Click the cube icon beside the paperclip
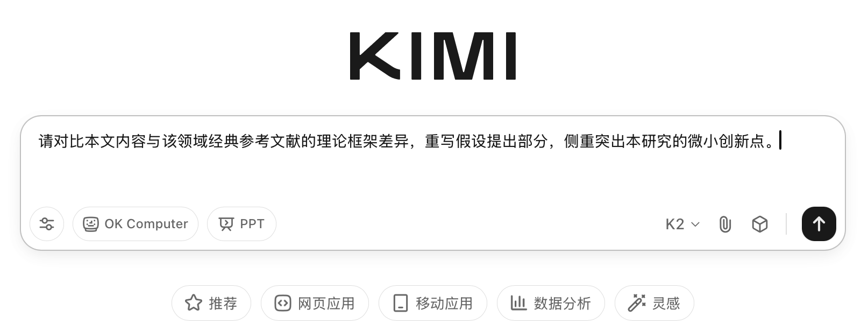This screenshot has height=324, width=868. pyautogui.click(x=759, y=224)
